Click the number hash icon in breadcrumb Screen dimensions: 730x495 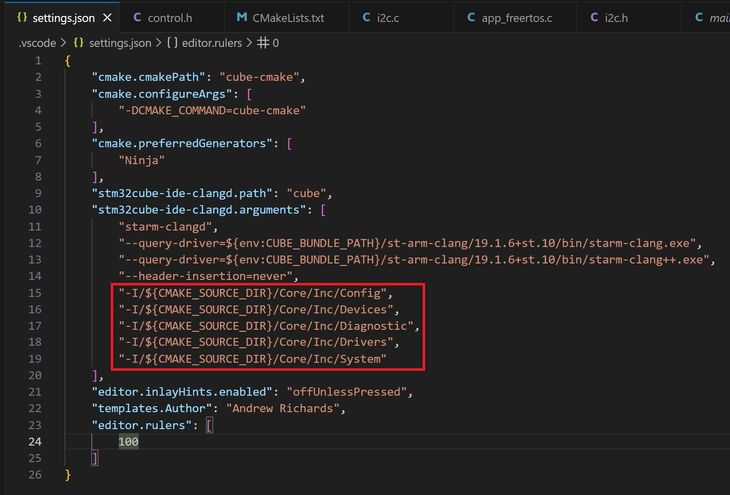pyautogui.click(x=263, y=43)
